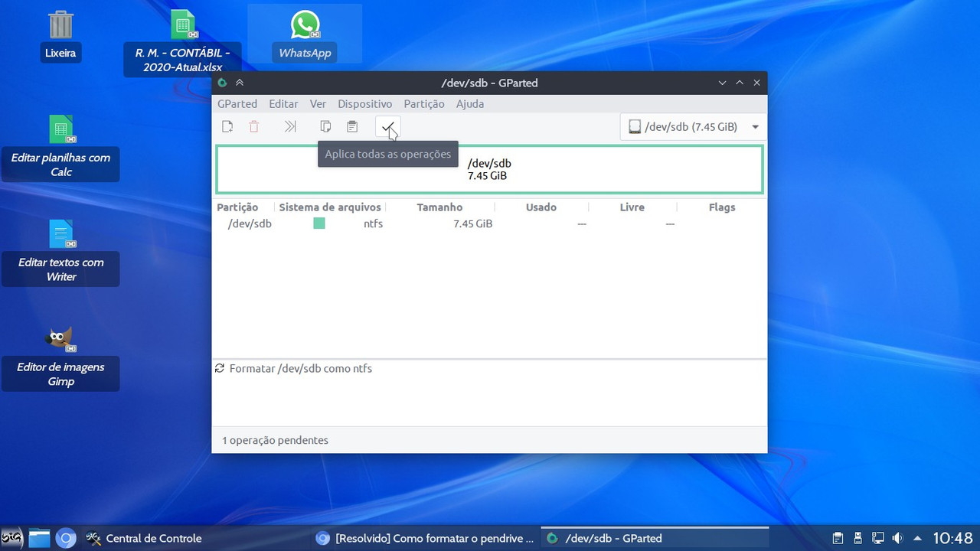
Task: Select the pending operation 'Formatar /dev/sdb como ntfs'
Action: coord(300,368)
